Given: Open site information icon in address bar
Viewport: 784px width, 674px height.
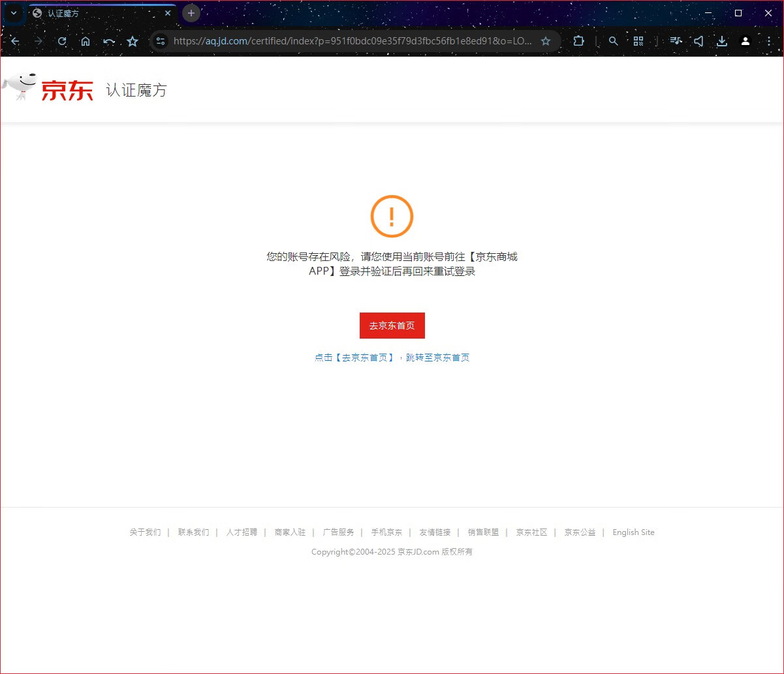Looking at the screenshot, I should point(161,41).
